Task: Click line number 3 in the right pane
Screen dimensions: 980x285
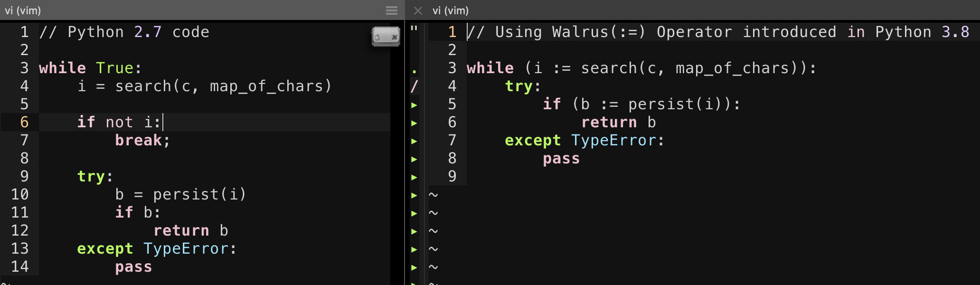Action: point(452,68)
